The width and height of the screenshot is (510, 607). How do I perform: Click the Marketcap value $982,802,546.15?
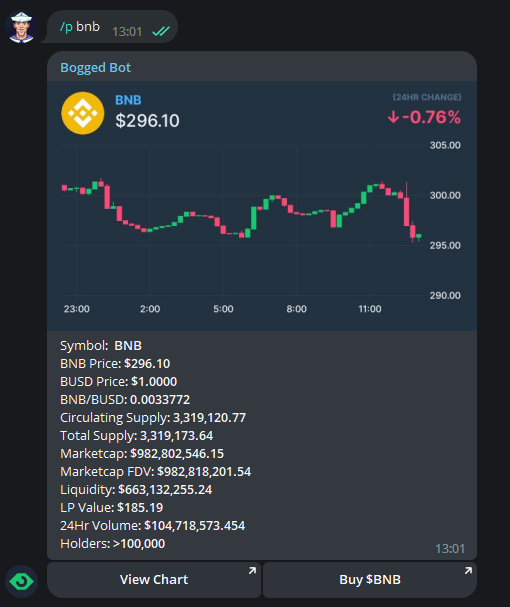click(x=177, y=454)
